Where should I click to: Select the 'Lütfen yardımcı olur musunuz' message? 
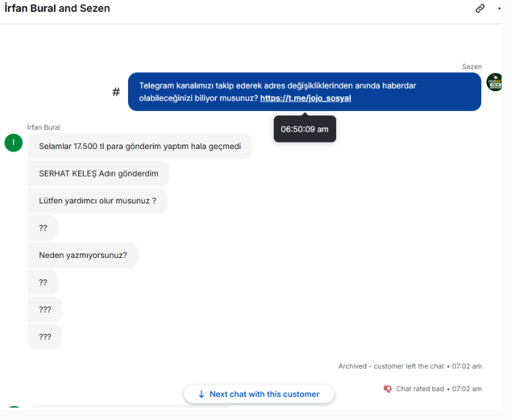point(98,201)
